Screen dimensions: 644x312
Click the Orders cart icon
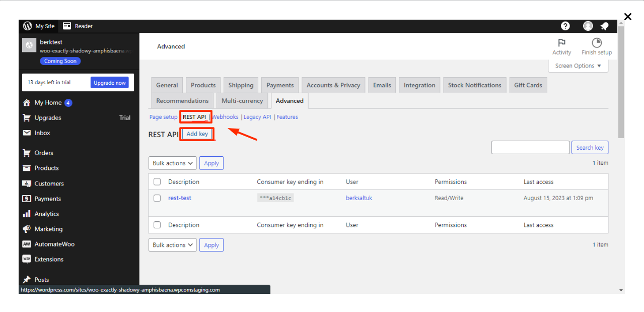click(x=27, y=153)
